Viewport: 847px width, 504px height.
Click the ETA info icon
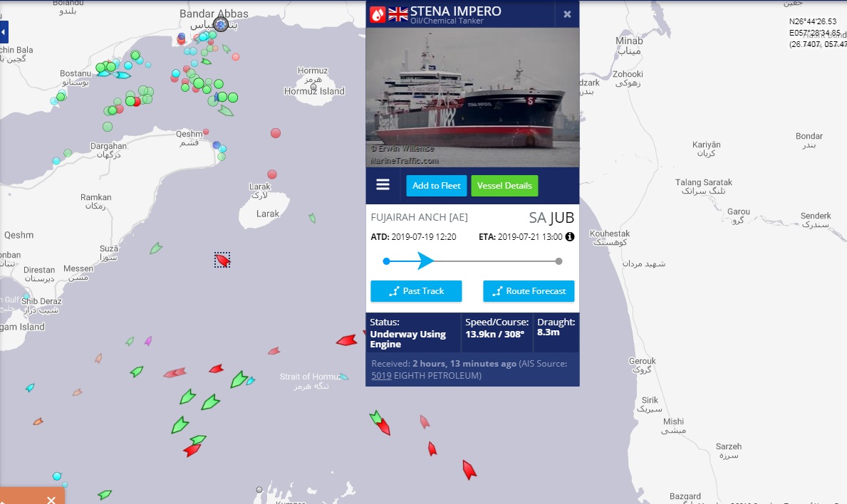569,236
